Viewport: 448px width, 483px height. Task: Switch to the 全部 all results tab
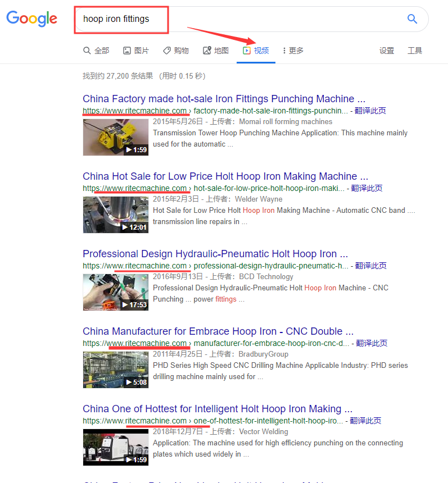pyautogui.click(x=96, y=51)
